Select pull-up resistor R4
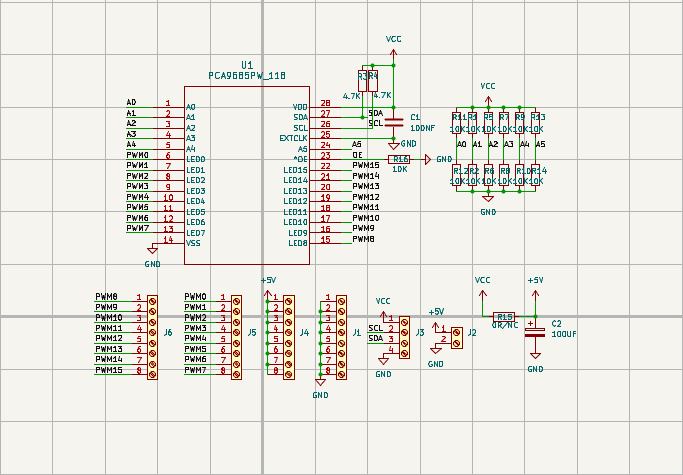Viewport: 683px width, 475px height. pos(373,81)
